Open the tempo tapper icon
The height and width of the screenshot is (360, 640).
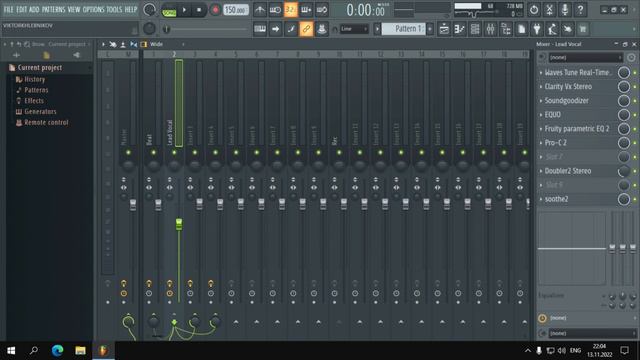[552, 29]
